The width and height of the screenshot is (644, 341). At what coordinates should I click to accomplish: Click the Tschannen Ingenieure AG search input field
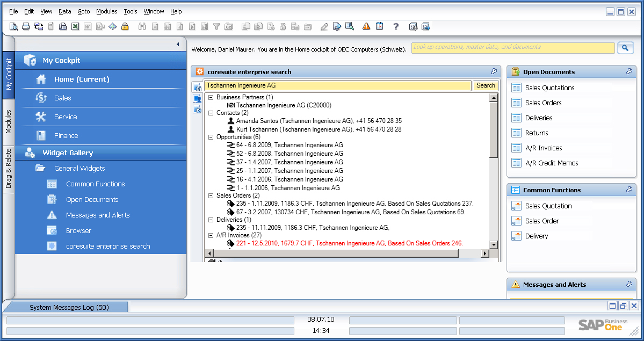[x=338, y=85]
